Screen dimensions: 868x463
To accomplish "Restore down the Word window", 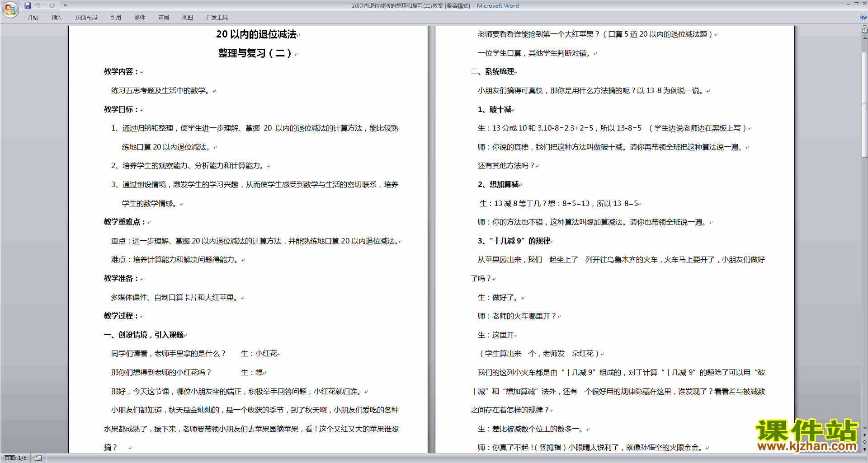I will tap(856, 4).
